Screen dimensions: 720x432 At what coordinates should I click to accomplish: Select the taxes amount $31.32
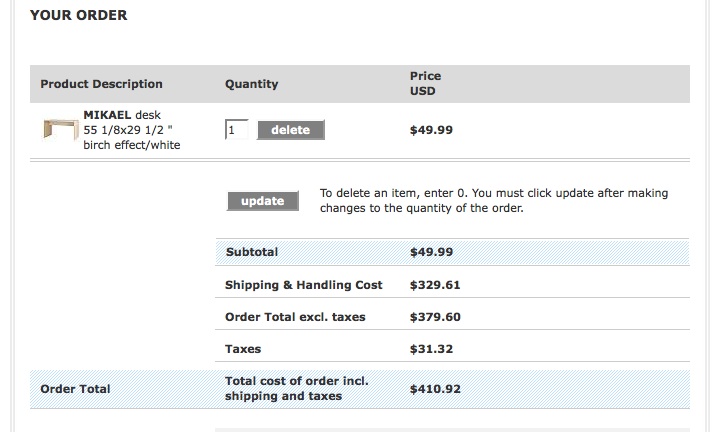tap(431, 349)
